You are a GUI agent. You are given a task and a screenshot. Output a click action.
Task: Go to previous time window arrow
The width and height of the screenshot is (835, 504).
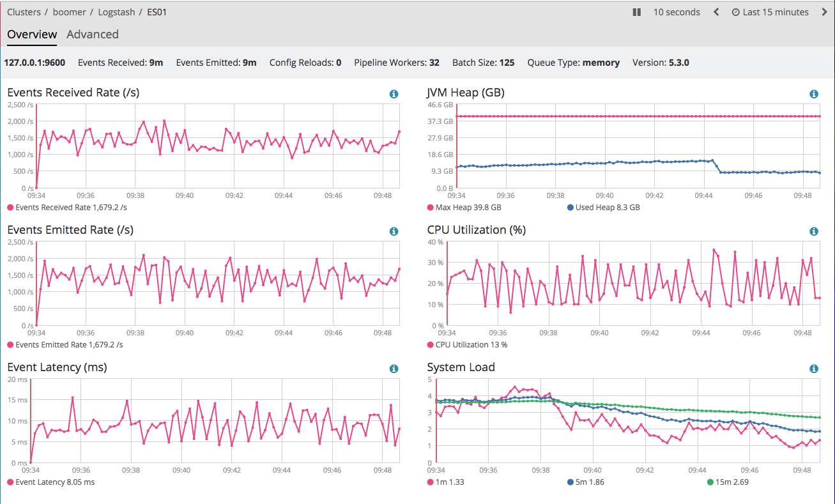pos(716,12)
